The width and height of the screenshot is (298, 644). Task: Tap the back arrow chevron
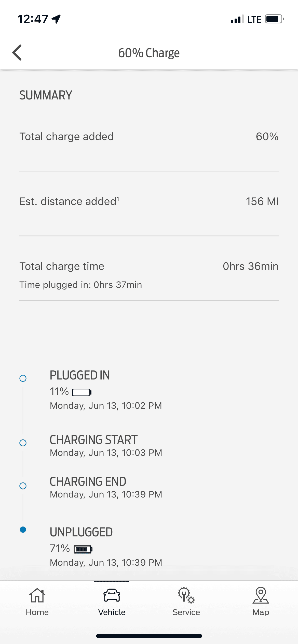coord(17,53)
